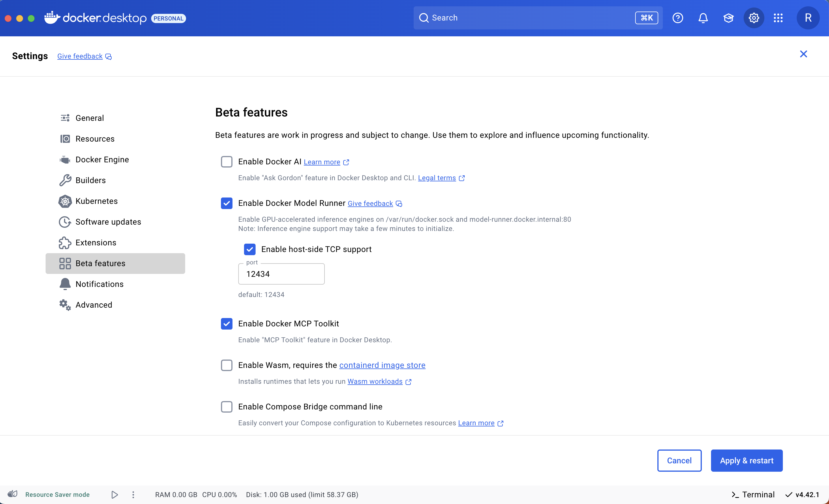Click the Docker Desktop whale logo
The width and height of the screenshot is (829, 504).
[52, 18]
